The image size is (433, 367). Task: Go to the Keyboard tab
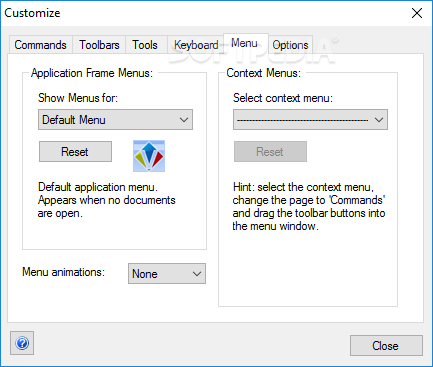tap(196, 45)
